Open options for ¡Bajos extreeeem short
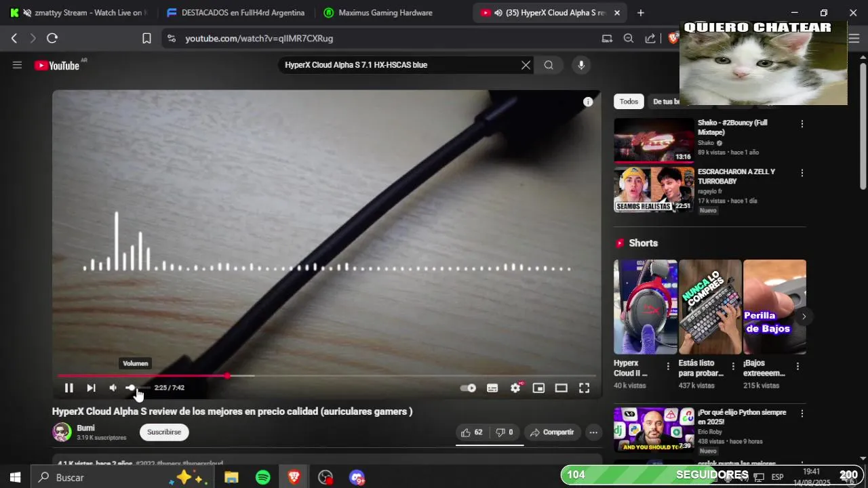This screenshot has width=868, height=488. 797,367
